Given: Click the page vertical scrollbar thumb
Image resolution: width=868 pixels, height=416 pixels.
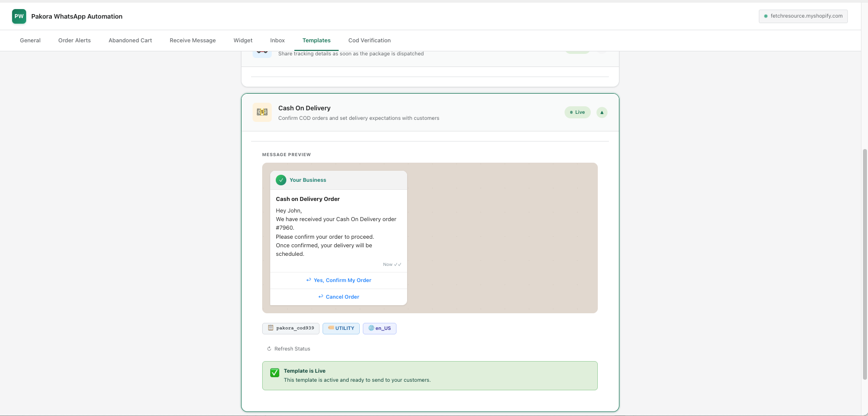Looking at the screenshot, I should [x=864, y=264].
